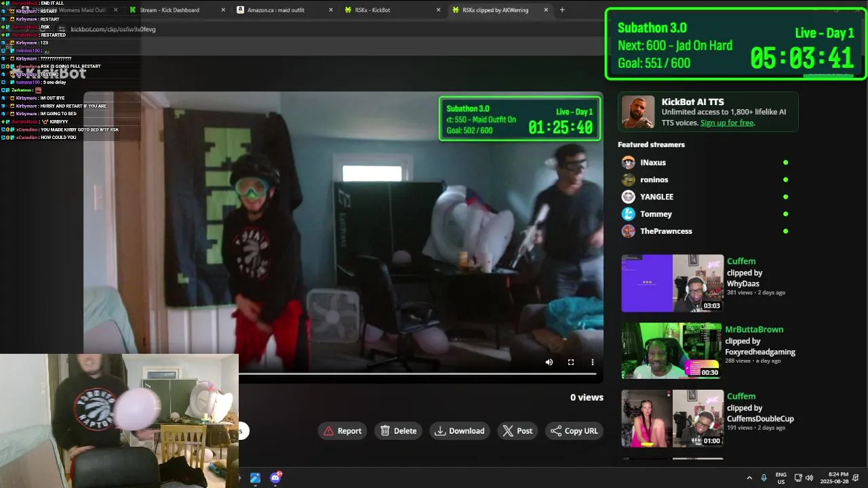This screenshot has height=488, width=868.
Task: Follow the 'Sign up for free' link
Action: [x=727, y=123]
